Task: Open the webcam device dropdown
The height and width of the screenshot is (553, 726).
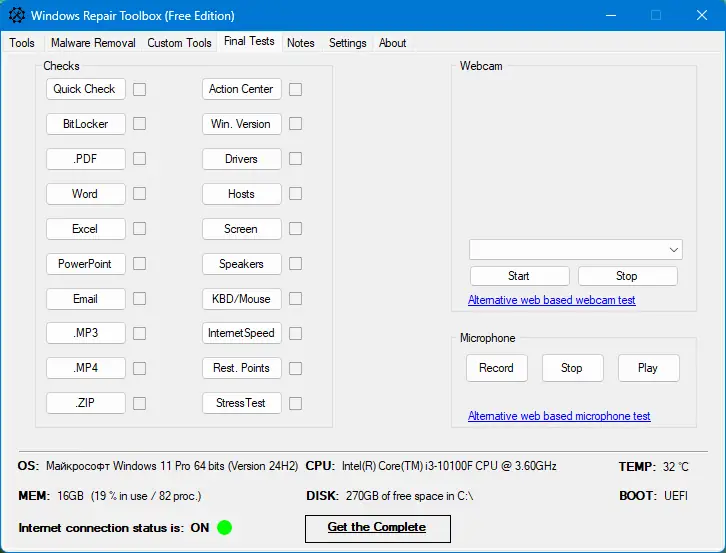Action: [576, 250]
